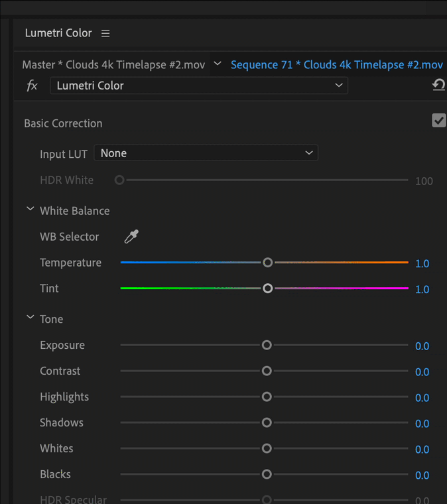Click the Temperature value 1.0
This screenshot has width=447, height=504.
click(x=422, y=263)
